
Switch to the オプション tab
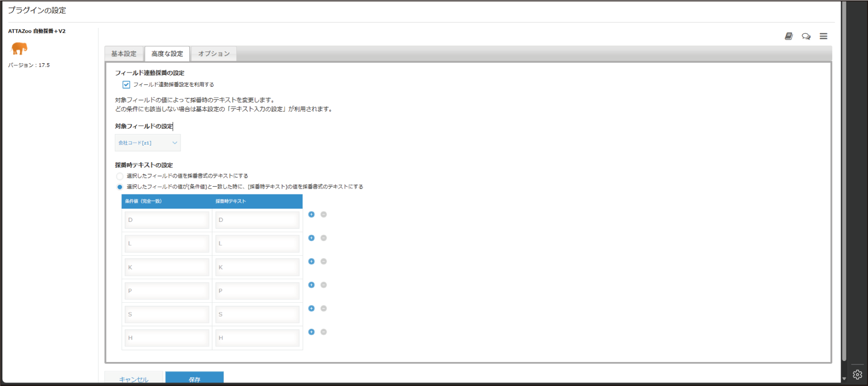click(214, 54)
